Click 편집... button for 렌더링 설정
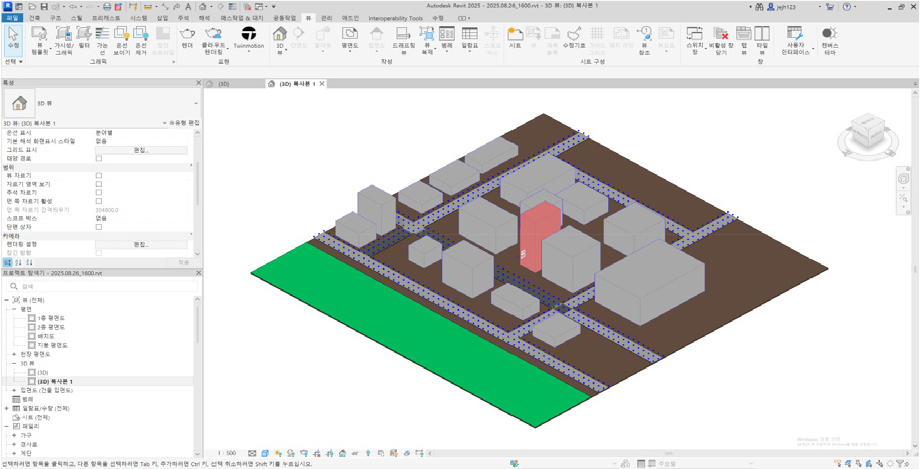Image resolution: width=920 pixels, height=469 pixels. click(x=141, y=244)
